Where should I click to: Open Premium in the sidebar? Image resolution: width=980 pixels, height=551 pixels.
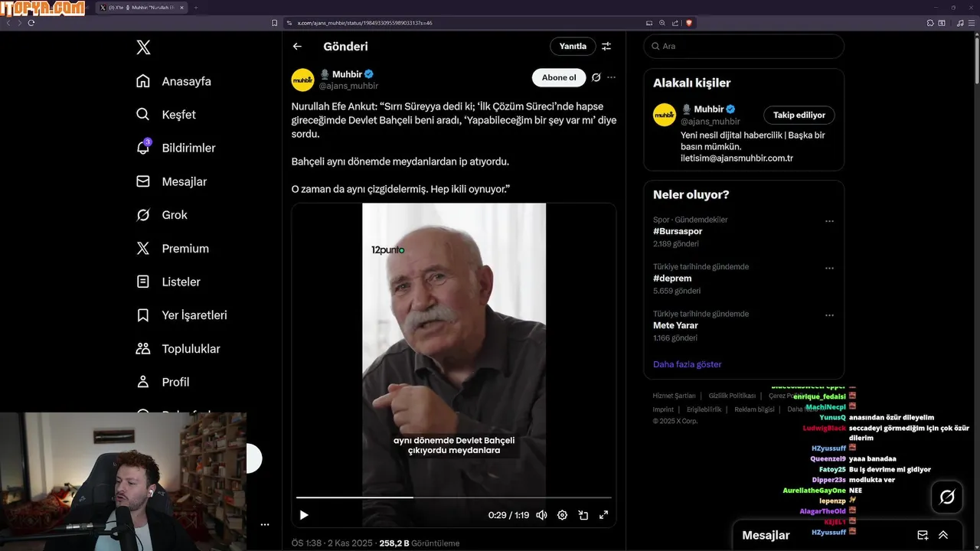[171, 249]
